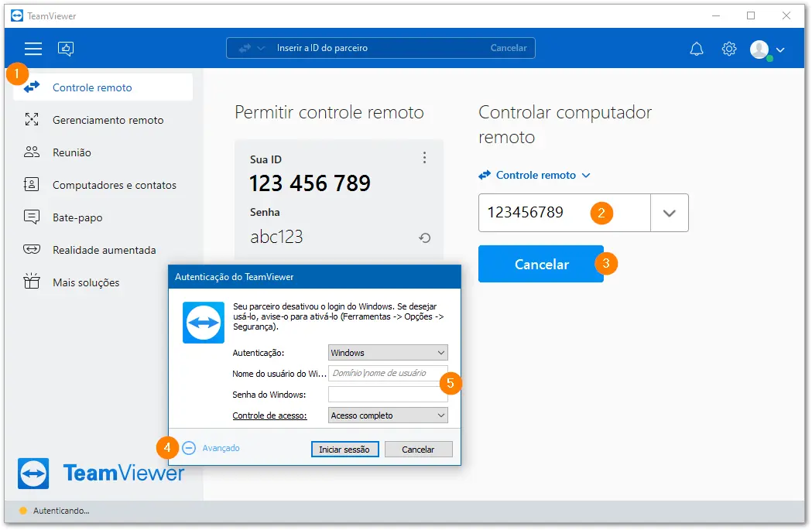Screen dimensions: 812x530
Task: Minimize the TeamViewer window
Action: [716, 16]
